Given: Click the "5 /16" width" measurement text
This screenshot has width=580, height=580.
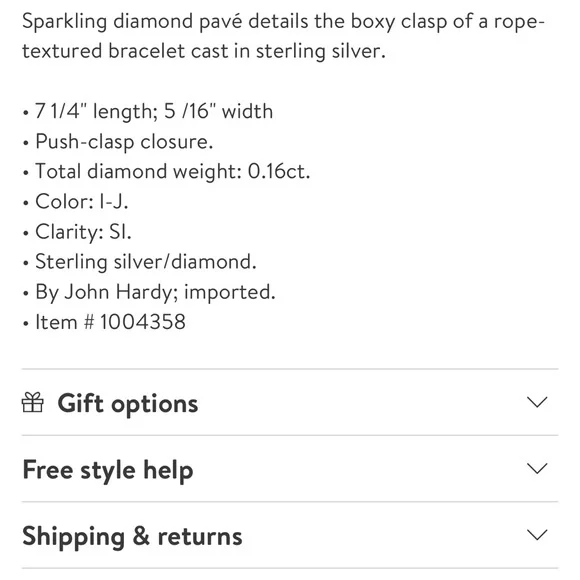Looking at the screenshot, I should tap(219, 111).
